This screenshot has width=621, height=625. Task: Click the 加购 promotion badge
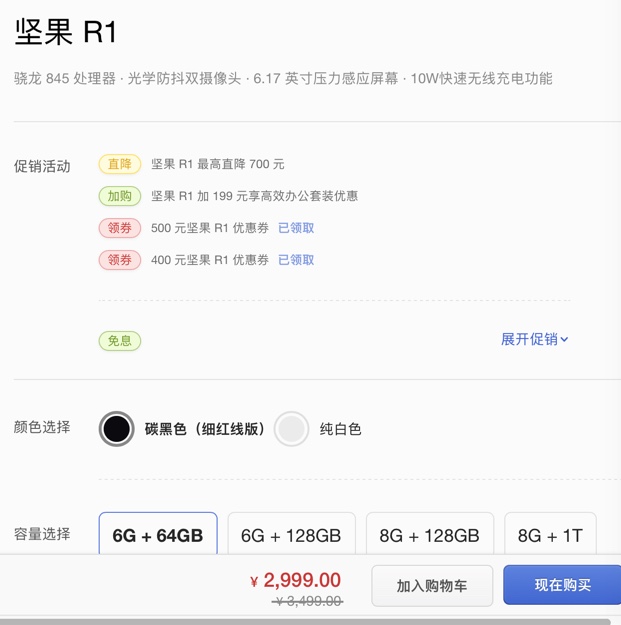pos(119,196)
